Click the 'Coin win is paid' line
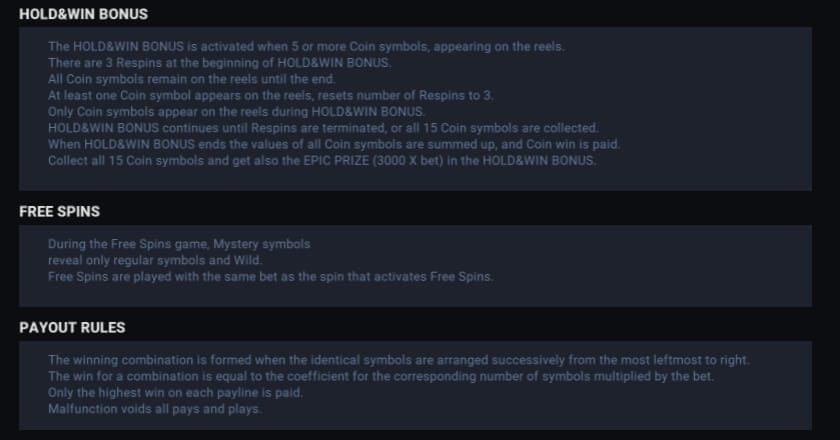This screenshot has width=840, height=440. pyautogui.click(x=334, y=144)
